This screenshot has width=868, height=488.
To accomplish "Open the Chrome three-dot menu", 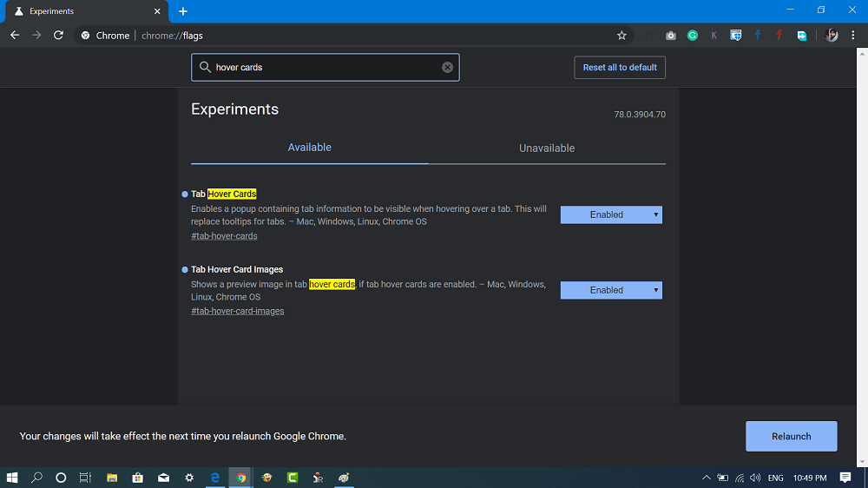I will (x=853, y=36).
